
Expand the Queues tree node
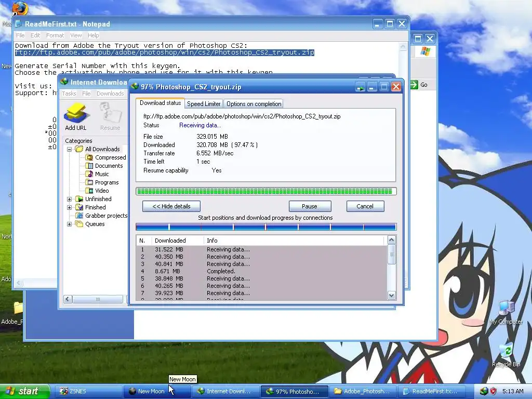[x=69, y=224]
